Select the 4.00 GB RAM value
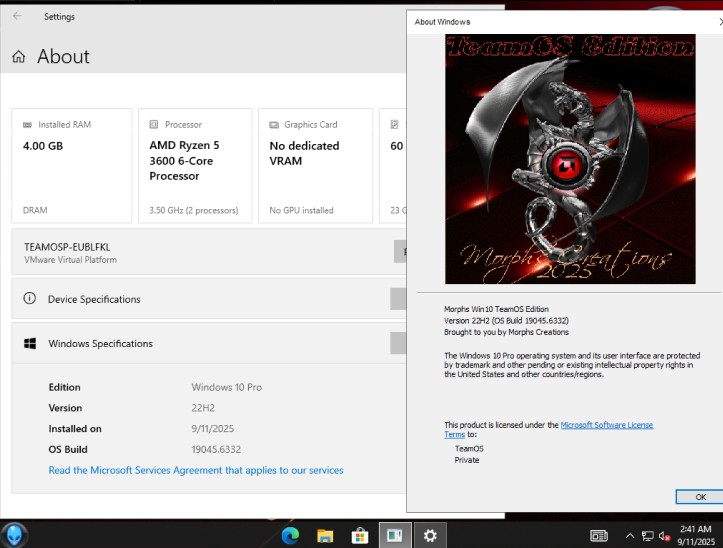Screen dimensions: 723x548 43,146
